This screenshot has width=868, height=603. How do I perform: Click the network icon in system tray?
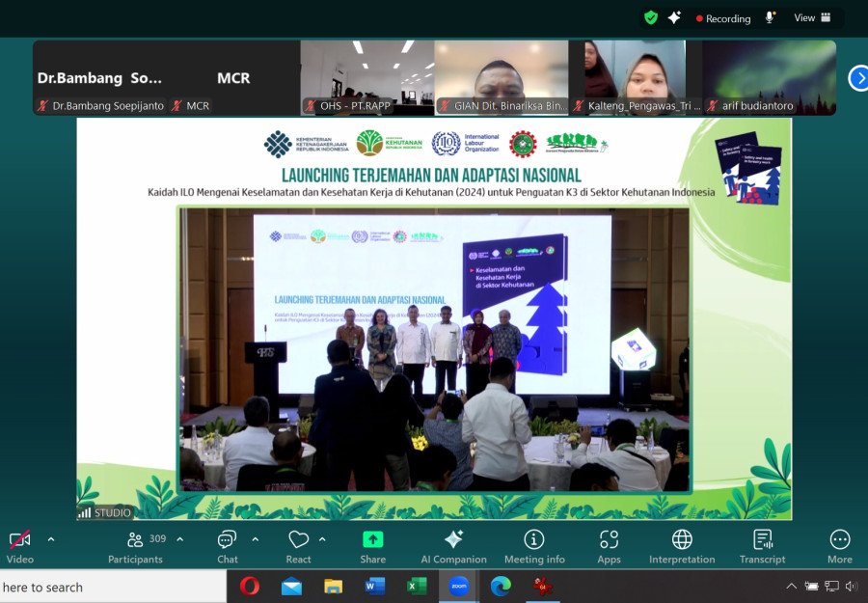point(831,587)
